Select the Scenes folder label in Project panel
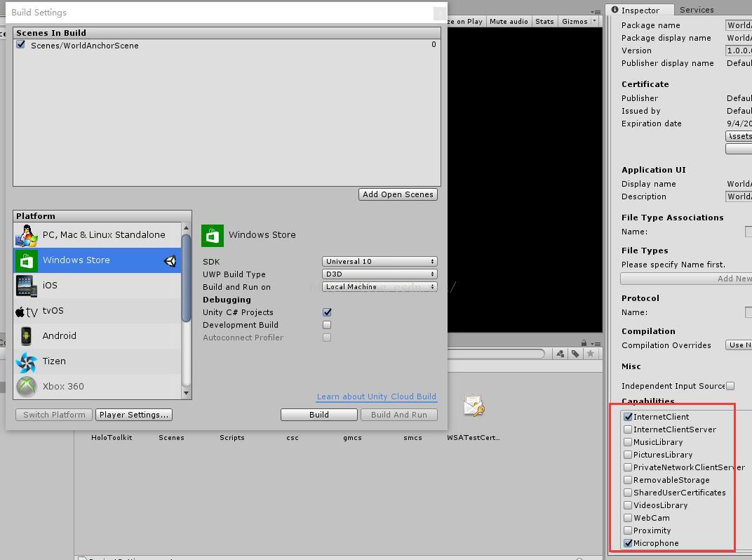 tap(171, 438)
